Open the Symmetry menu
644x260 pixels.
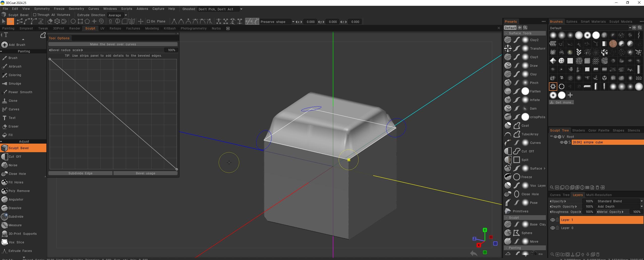click(x=42, y=9)
